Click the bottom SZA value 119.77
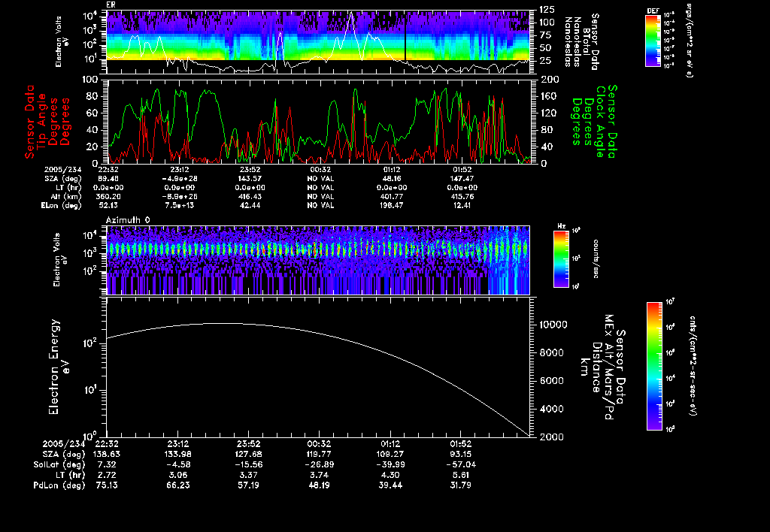This screenshot has width=770, height=532. point(319,454)
